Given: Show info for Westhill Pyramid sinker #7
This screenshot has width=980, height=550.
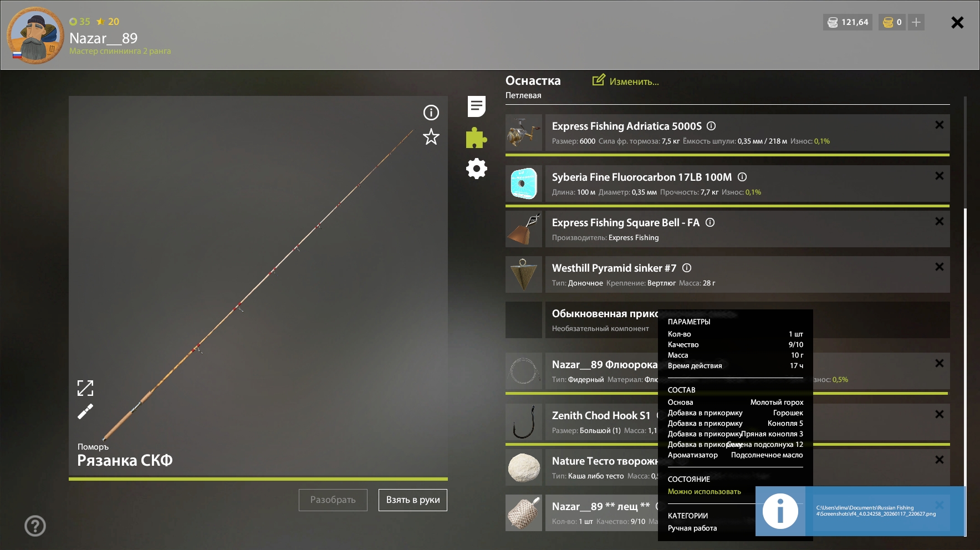Looking at the screenshot, I should click(687, 268).
